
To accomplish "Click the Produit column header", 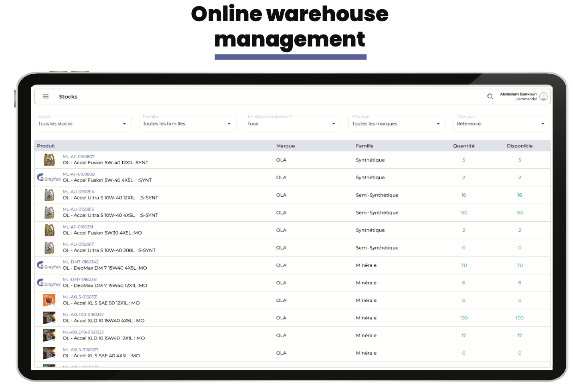I will tap(46, 146).
